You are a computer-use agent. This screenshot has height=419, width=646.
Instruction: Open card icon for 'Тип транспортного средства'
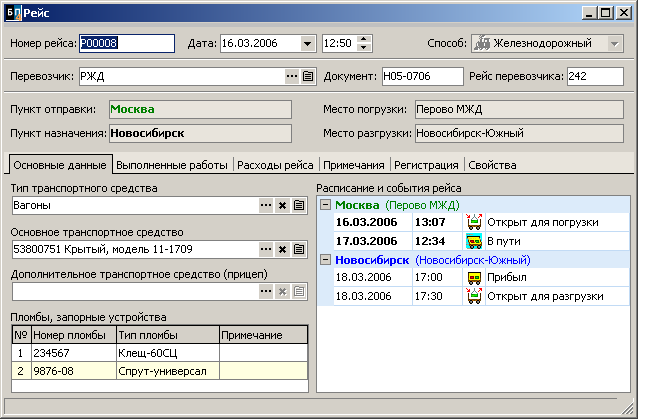click(298, 205)
